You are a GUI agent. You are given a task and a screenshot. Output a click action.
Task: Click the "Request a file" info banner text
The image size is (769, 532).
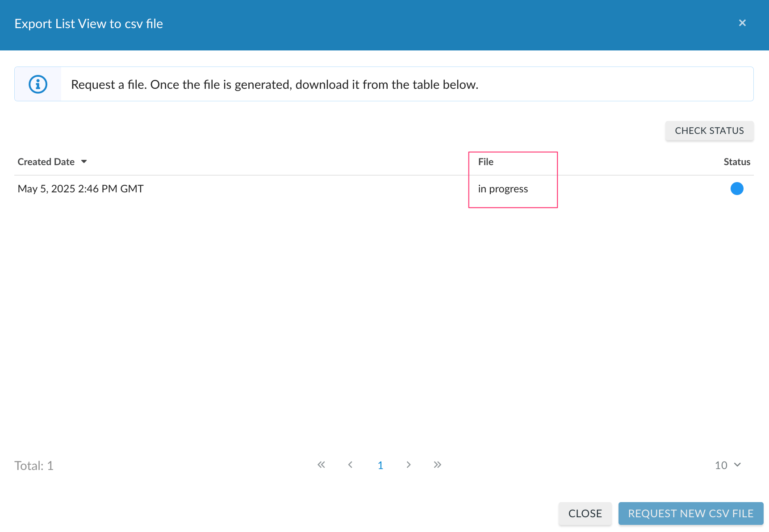tap(275, 85)
